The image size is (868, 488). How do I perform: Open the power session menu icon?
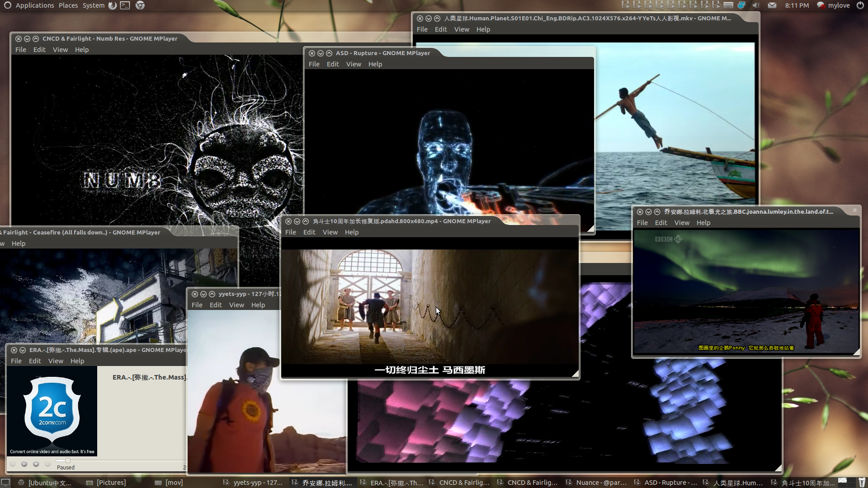click(x=860, y=5)
